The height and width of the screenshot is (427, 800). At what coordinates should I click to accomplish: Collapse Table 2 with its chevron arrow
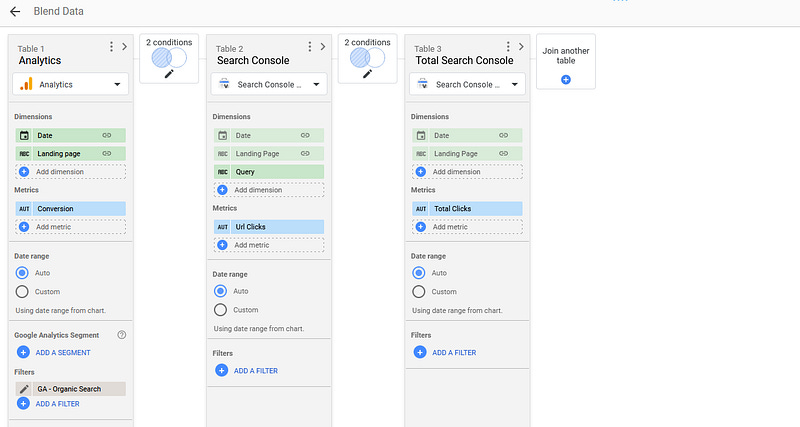[323, 47]
